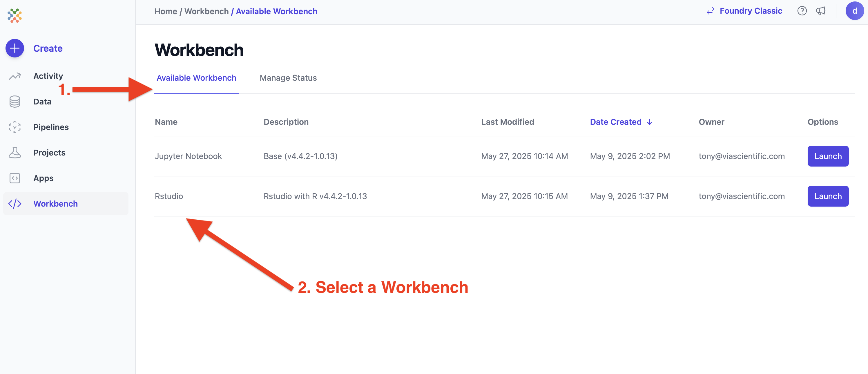Click the Workbench breadcrumb link
This screenshot has height=374, width=868.
pos(207,11)
